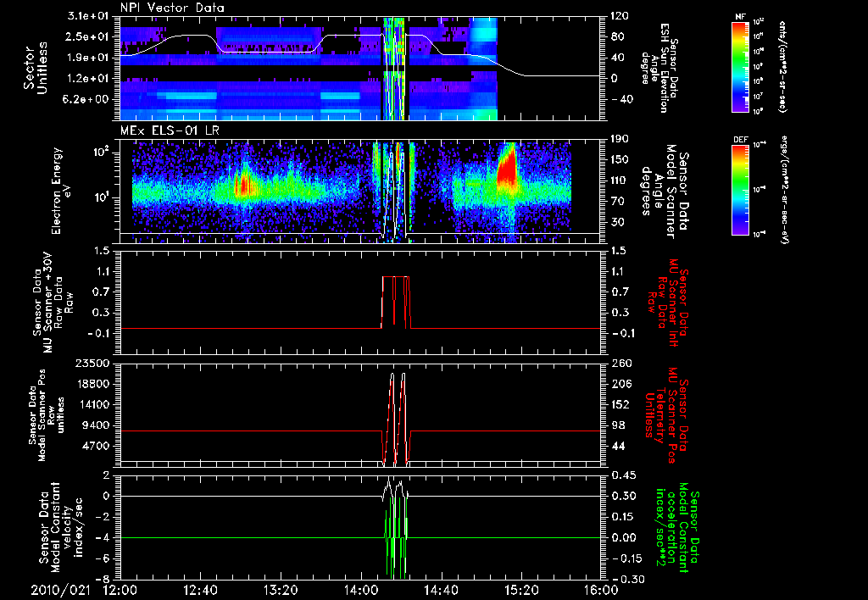This screenshot has height=600, width=868.
Task: Click the 15:20 time tick label
Action: click(x=521, y=590)
